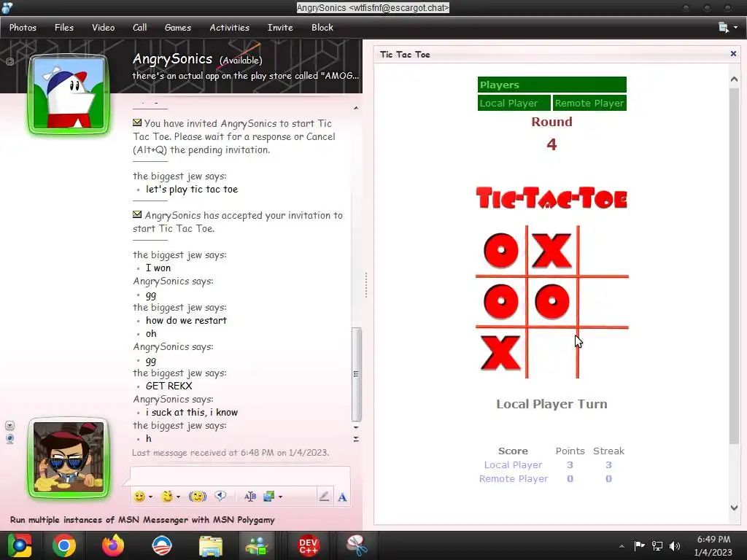Screen dimensions: 747x560
Task: Place mark in top-right board cell
Action: [x=603, y=251]
